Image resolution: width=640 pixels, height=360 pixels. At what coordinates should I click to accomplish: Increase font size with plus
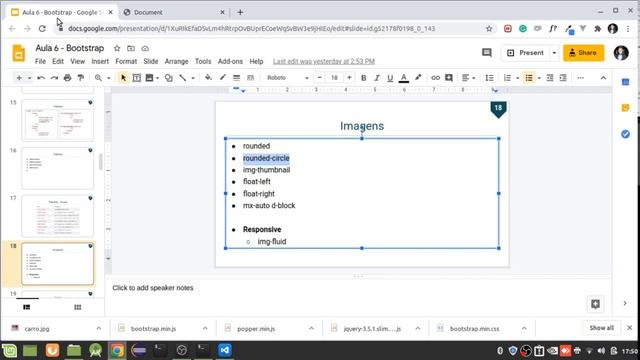tap(349, 78)
